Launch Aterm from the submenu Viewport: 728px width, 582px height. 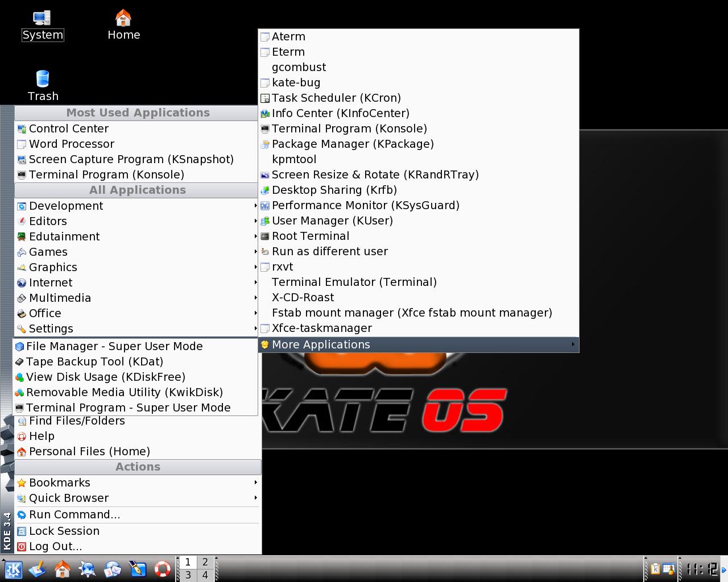tap(418, 37)
